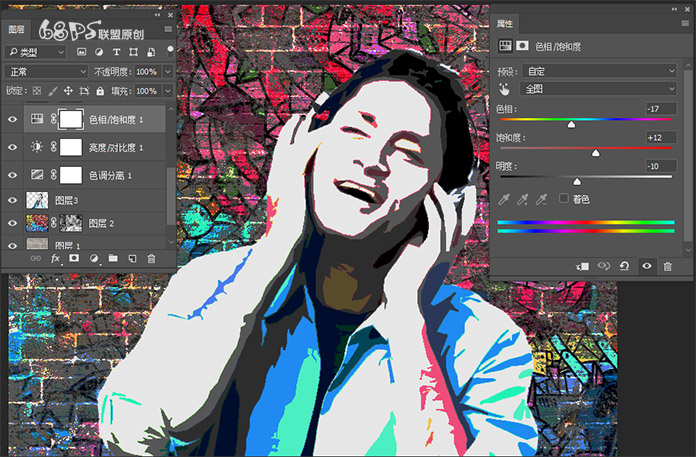Image resolution: width=696 pixels, height=457 pixels.
Task: Pick the add-to-sample eyedropper
Action: click(x=522, y=199)
